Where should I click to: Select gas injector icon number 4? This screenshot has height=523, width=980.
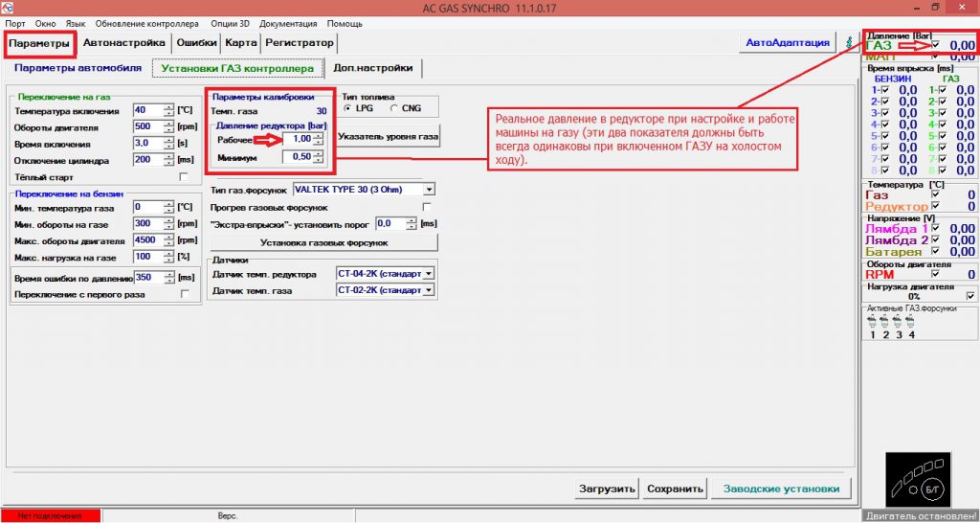[x=911, y=322]
